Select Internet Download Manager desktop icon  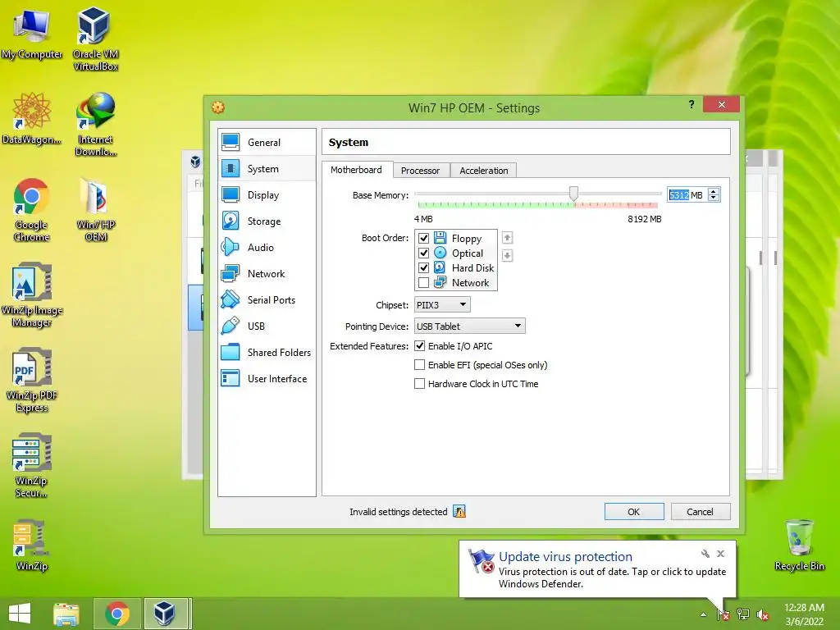pyautogui.click(x=95, y=125)
